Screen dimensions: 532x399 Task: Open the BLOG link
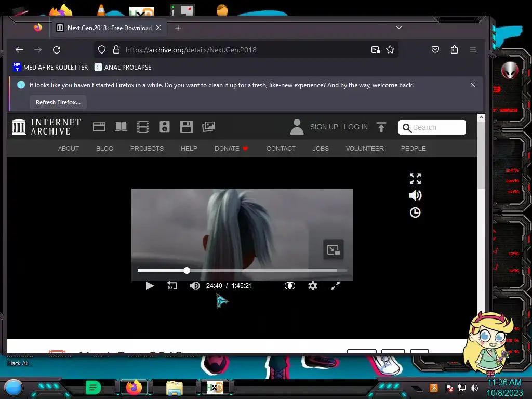(x=104, y=148)
